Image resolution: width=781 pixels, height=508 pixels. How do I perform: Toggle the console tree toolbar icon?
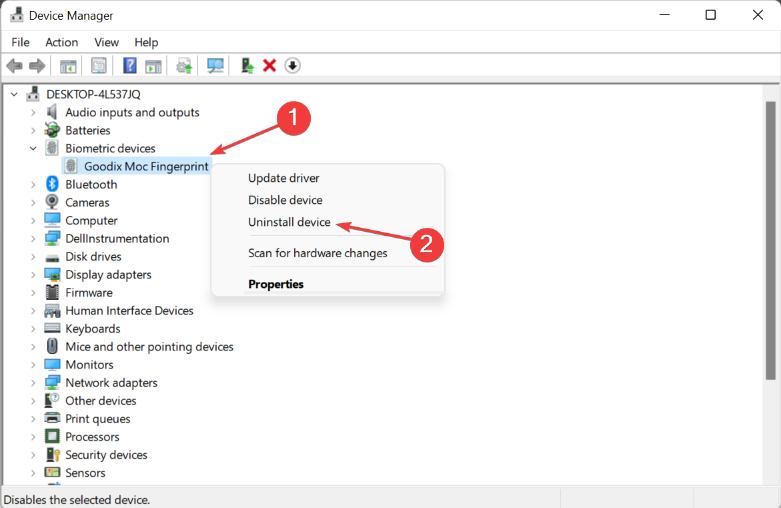pos(68,66)
